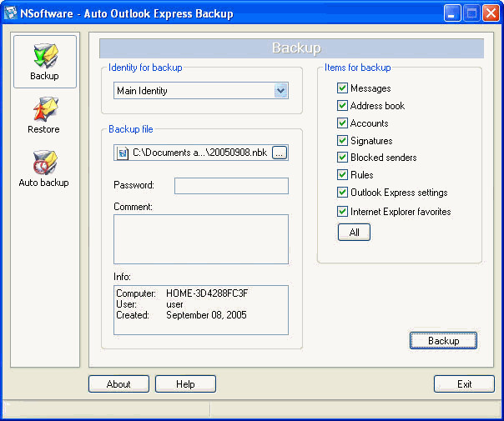Click into the Comment text area
The height and width of the screenshot is (421, 504).
(x=201, y=239)
